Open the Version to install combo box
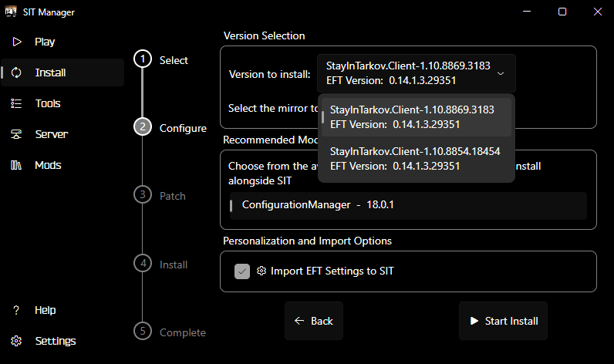This screenshot has height=364, width=614. click(417, 73)
